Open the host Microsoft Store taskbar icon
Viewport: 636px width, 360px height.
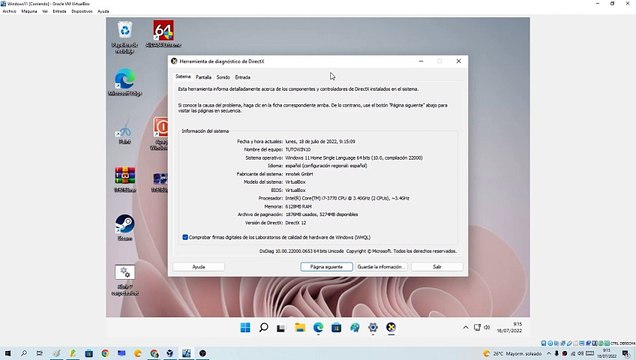point(89,354)
